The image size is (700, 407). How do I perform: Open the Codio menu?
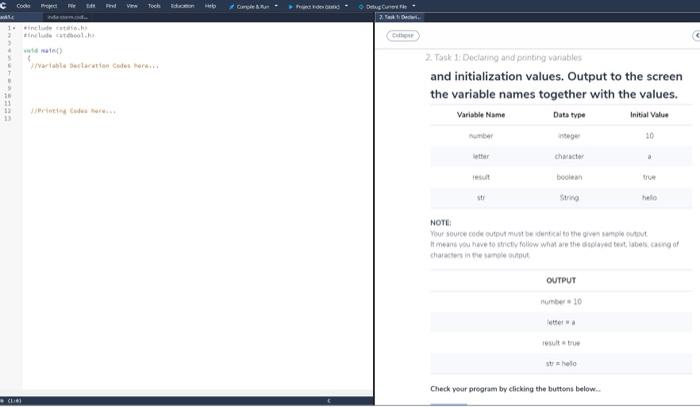pos(23,6)
